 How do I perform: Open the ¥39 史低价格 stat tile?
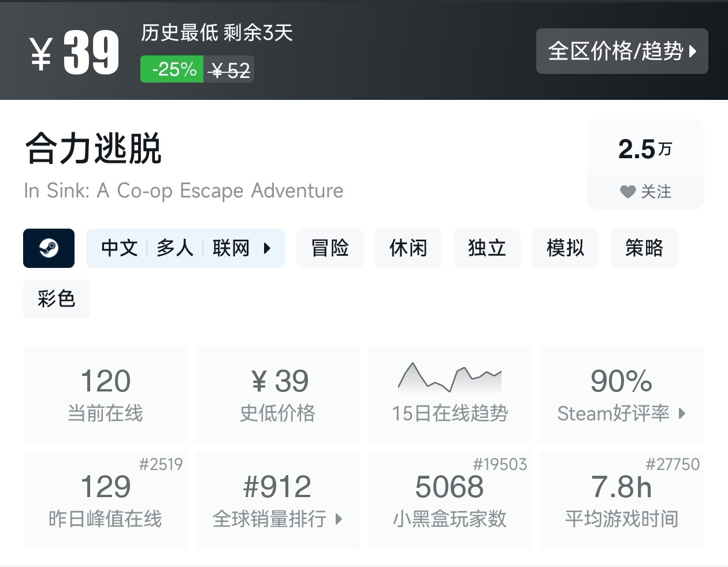click(x=277, y=395)
